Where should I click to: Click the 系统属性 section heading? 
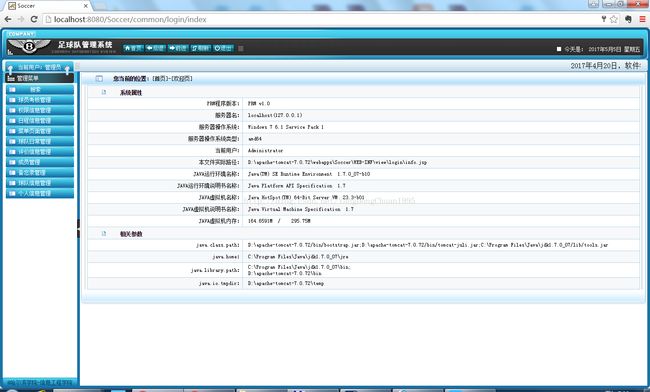pyautogui.click(x=131, y=92)
